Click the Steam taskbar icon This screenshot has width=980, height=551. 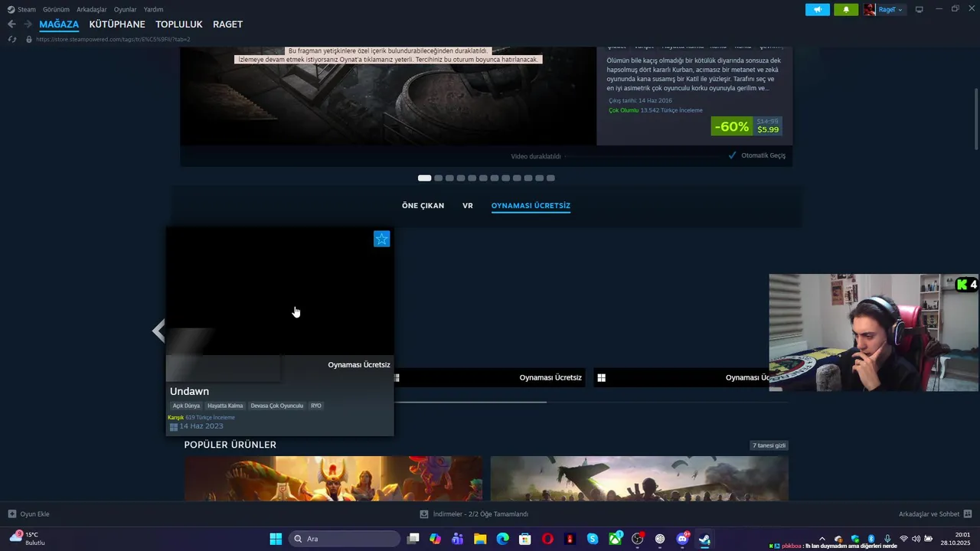click(x=705, y=539)
